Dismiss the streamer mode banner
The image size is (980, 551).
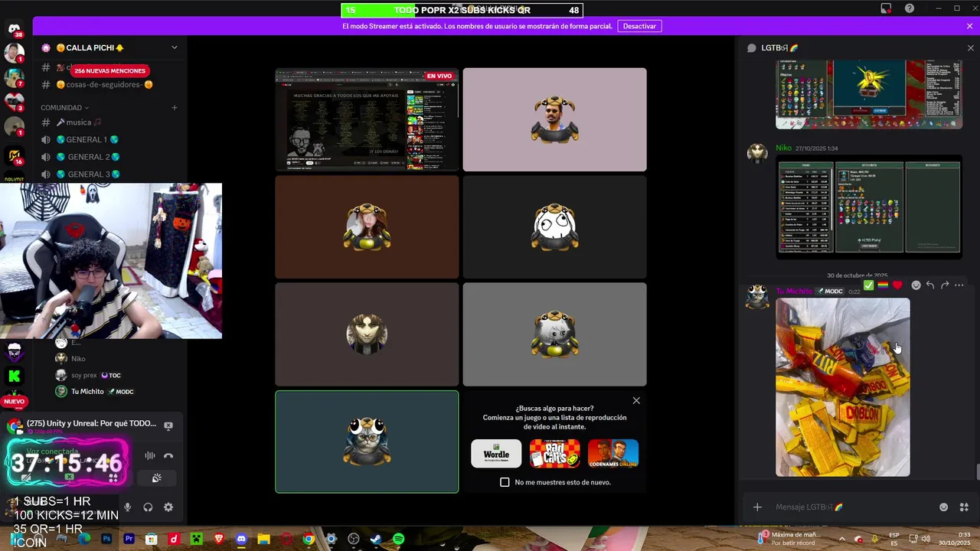point(969,26)
